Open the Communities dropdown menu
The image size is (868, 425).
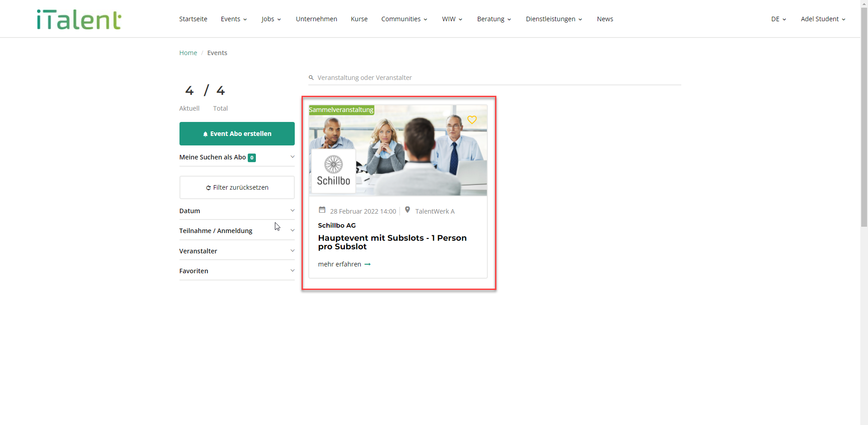(x=404, y=19)
